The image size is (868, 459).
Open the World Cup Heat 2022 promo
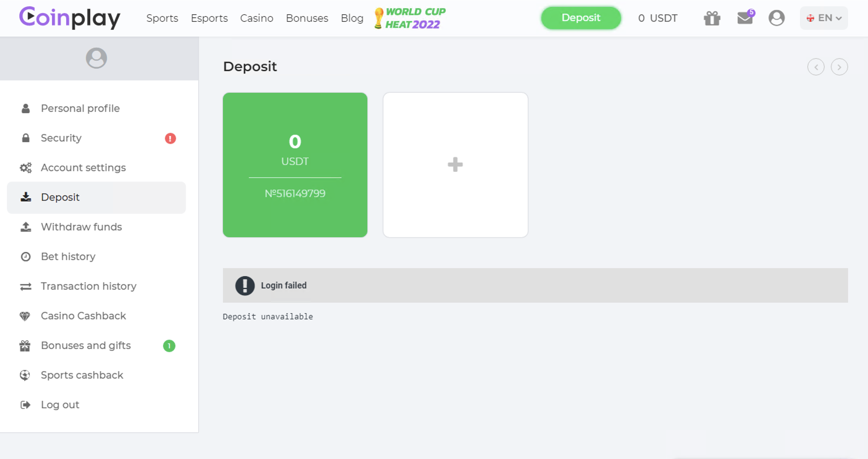(410, 18)
